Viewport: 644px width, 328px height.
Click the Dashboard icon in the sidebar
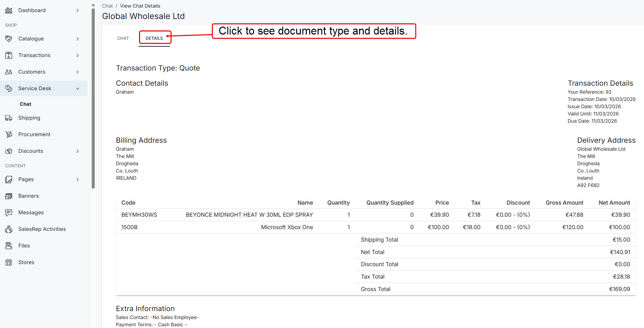pyautogui.click(x=9, y=10)
